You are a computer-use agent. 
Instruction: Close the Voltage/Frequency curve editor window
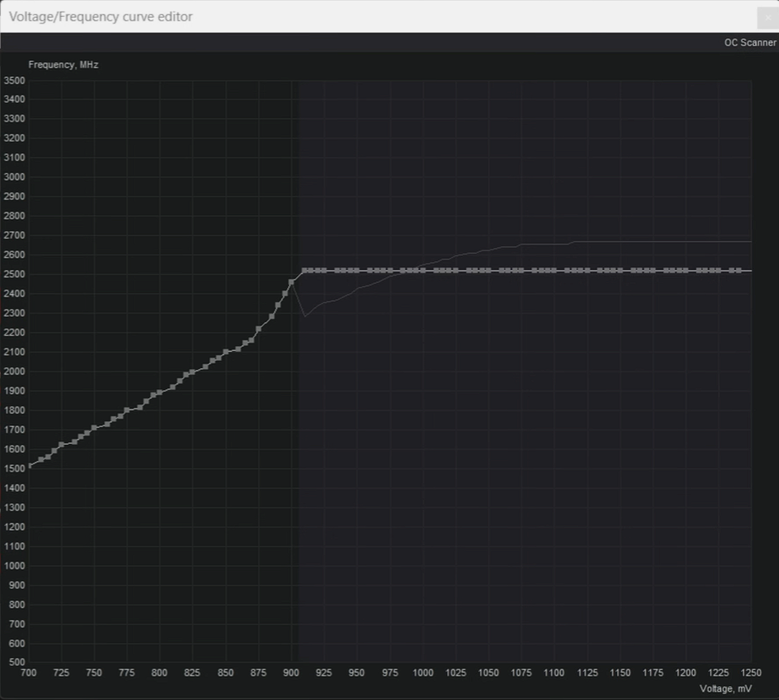[x=767, y=17]
